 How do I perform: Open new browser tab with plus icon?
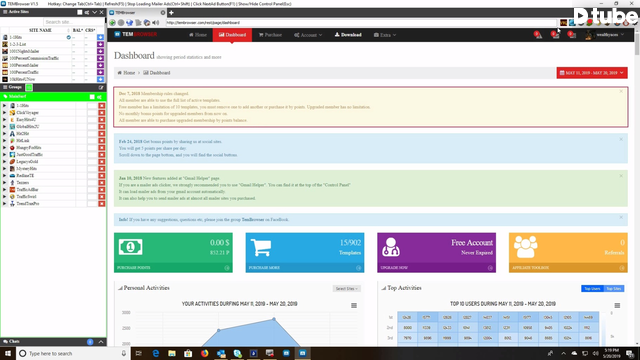click(171, 13)
